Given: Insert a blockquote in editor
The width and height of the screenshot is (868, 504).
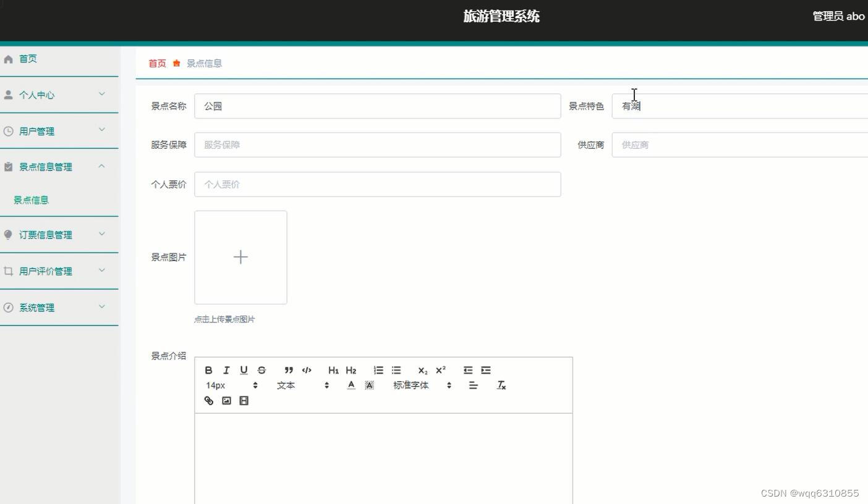Looking at the screenshot, I should (x=289, y=370).
